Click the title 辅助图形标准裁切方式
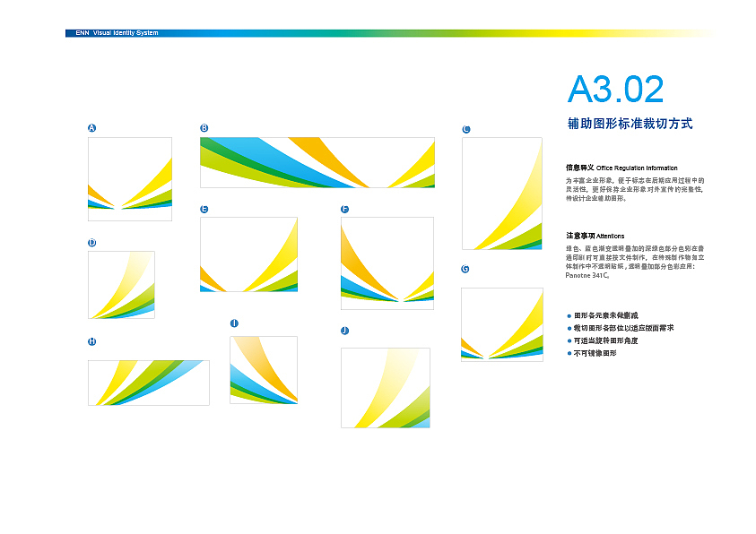 (x=630, y=124)
